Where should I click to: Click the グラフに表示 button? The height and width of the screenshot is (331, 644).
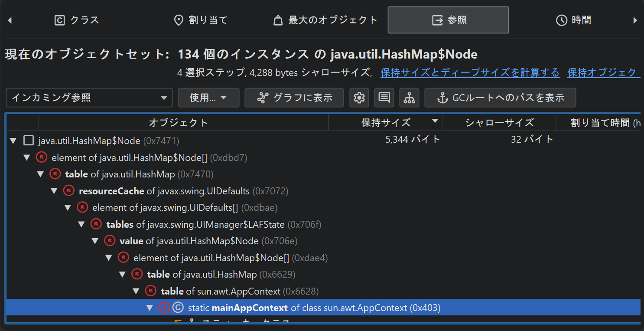click(294, 98)
